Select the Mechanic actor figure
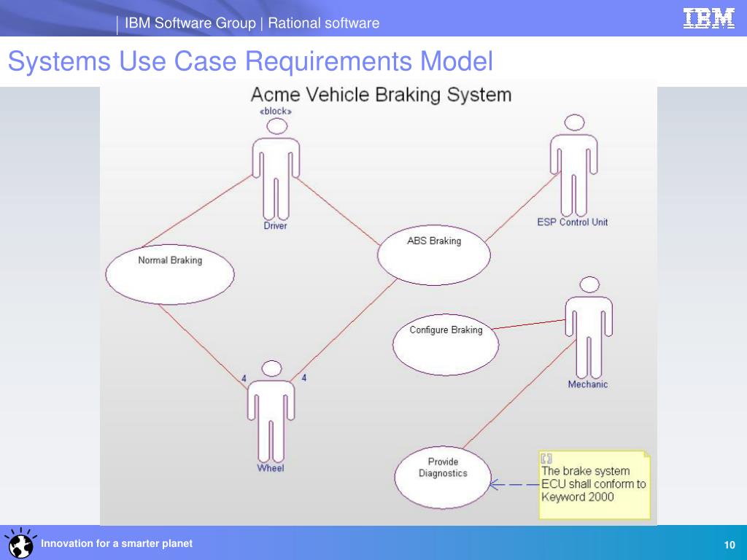Screen dimensions: 747x560 click(x=589, y=327)
